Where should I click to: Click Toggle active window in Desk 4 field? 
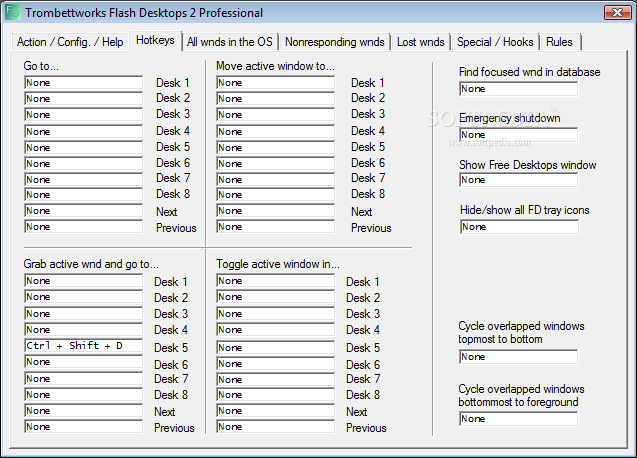pyautogui.click(x=276, y=330)
